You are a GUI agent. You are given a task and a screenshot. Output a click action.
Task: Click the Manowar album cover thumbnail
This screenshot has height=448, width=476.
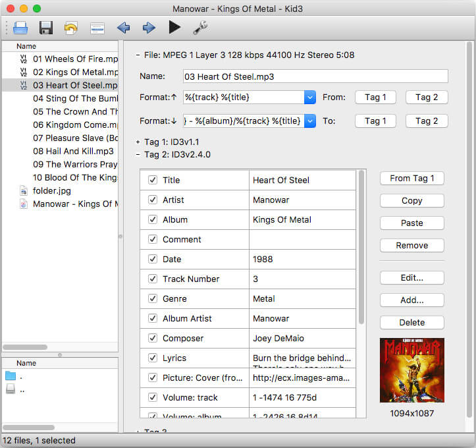tap(412, 370)
